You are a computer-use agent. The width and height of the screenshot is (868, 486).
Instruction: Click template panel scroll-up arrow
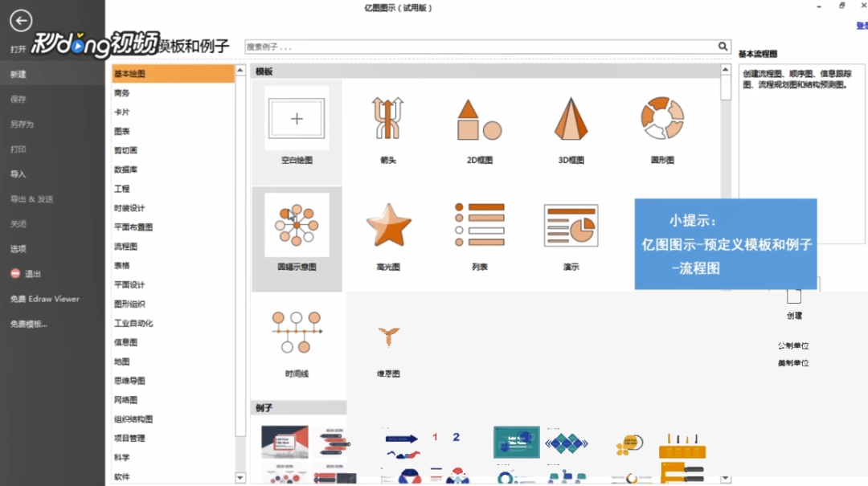tap(726, 70)
